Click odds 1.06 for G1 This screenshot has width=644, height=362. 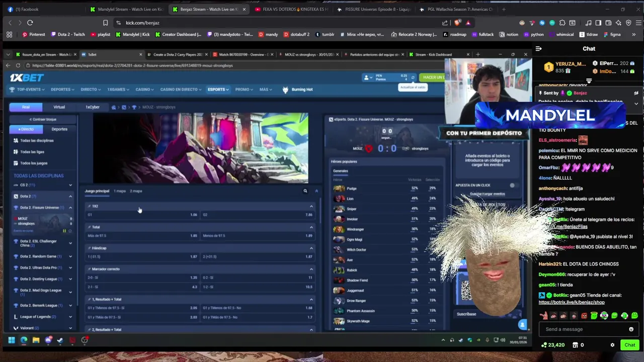pyautogui.click(x=194, y=215)
